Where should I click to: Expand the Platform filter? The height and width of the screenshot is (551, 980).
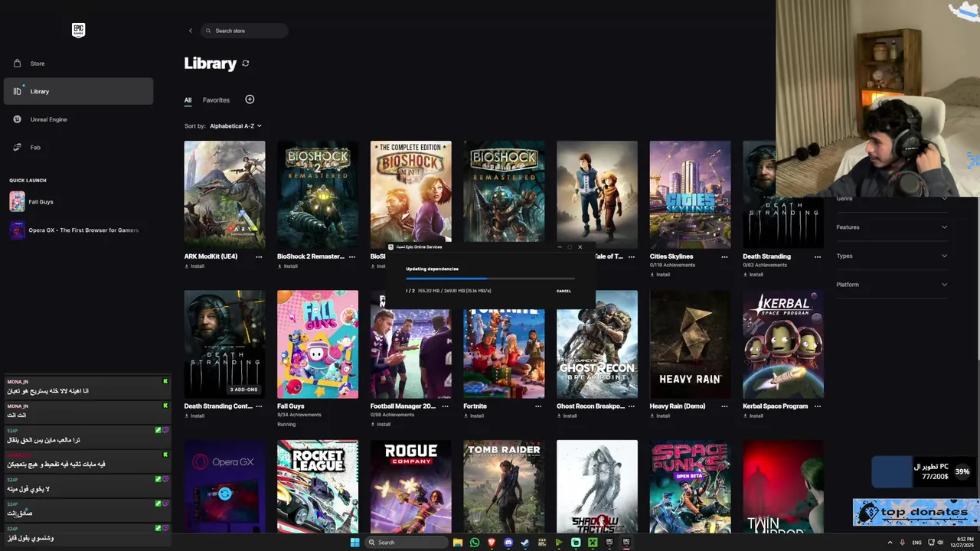pyautogui.click(x=892, y=285)
